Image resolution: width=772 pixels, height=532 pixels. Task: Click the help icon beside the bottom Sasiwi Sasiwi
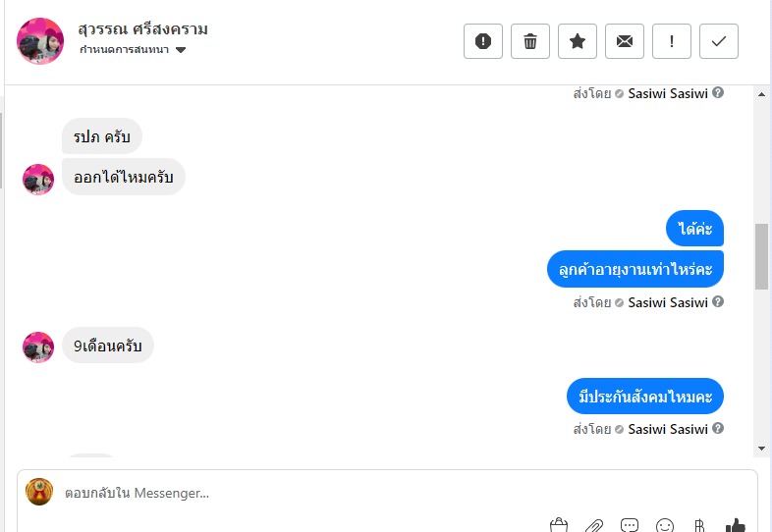[718, 428]
